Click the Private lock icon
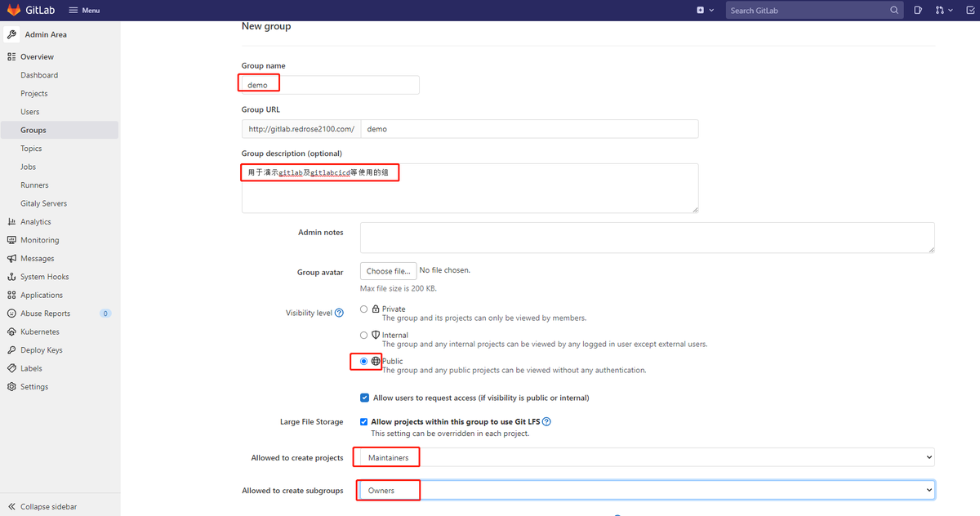 tap(376, 309)
